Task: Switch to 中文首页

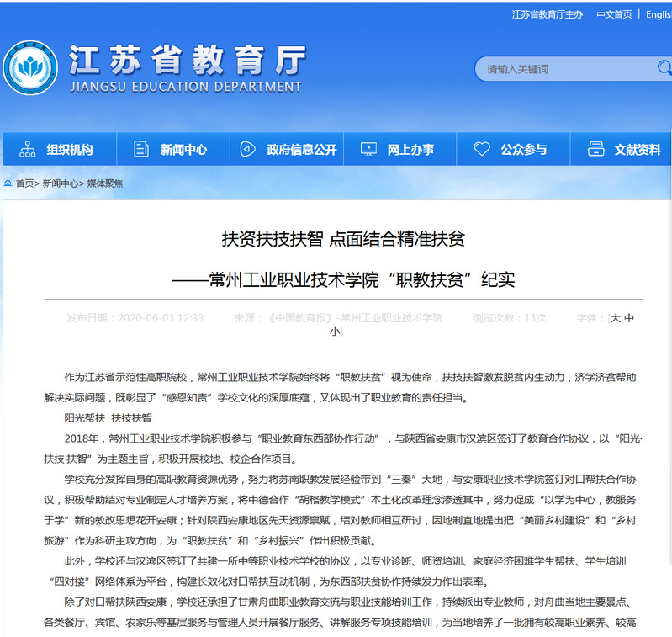Action: coord(614,15)
